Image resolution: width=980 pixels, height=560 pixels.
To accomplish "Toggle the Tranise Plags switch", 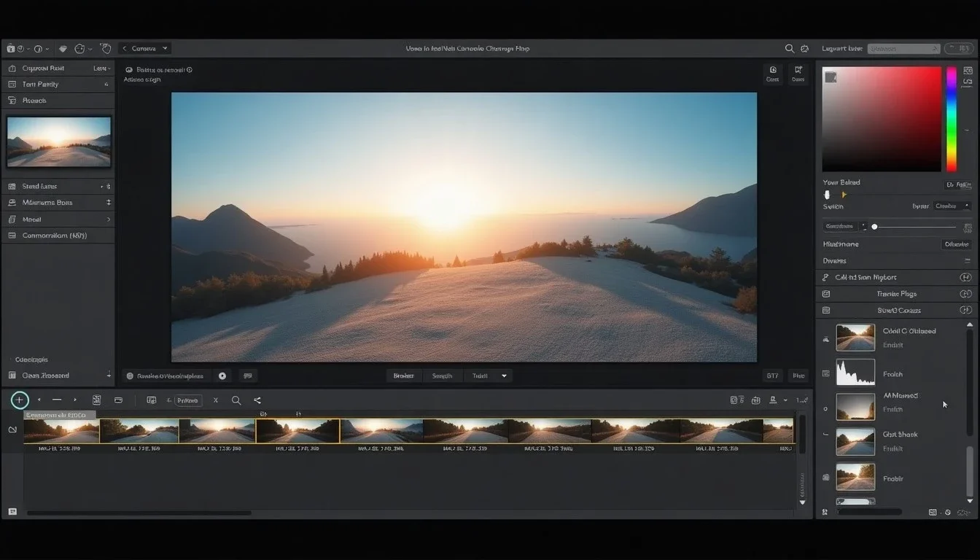I will click(965, 294).
